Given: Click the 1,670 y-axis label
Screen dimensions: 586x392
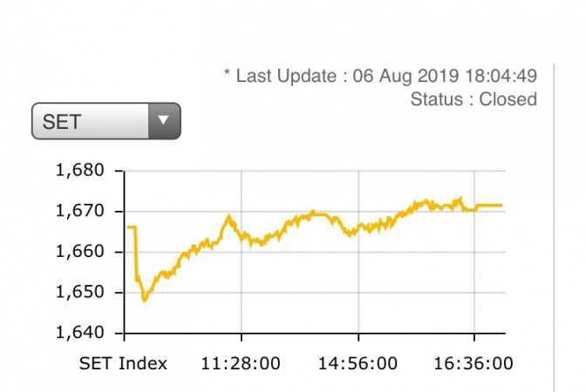Looking at the screenshot, I should 79,211.
